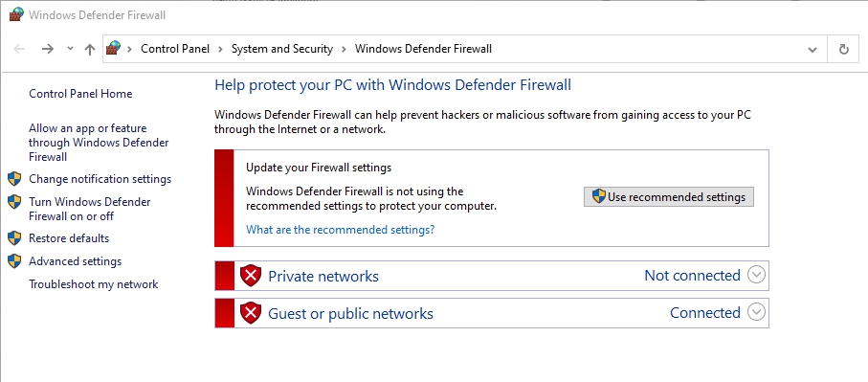Refresh the Windows Defender Firewall page

click(844, 49)
